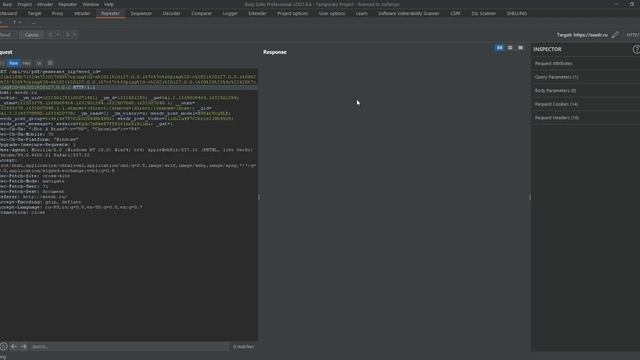Image resolution: width=640 pixels, height=360 pixels.
Task: Switch to stacked horizontal layout view icon
Action: [510, 48]
